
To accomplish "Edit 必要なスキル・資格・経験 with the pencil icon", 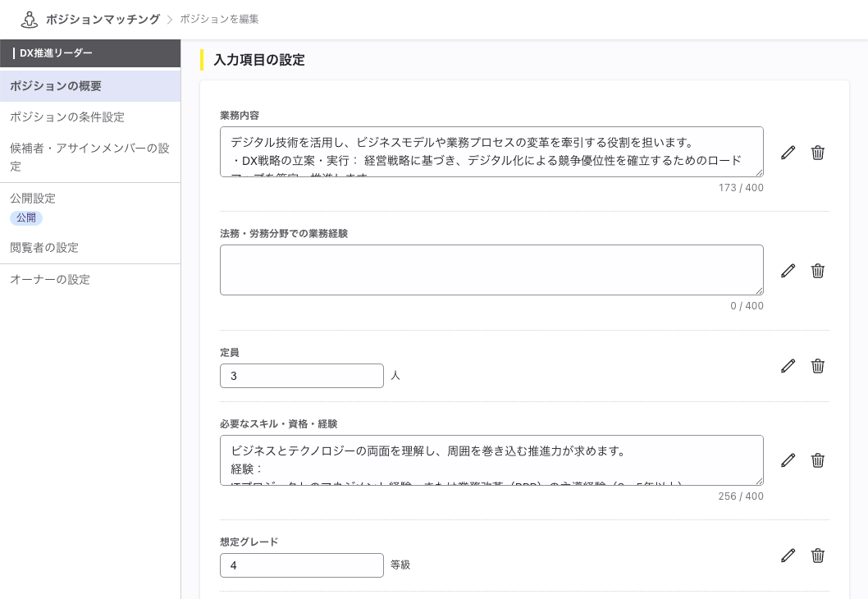I will (788, 460).
